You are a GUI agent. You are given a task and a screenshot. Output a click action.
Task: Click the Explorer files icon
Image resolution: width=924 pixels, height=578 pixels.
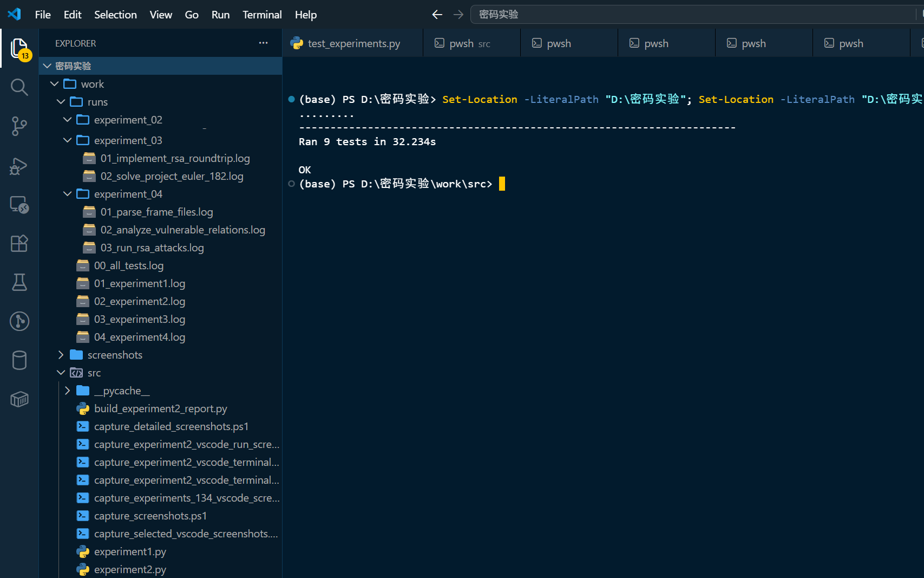point(19,49)
